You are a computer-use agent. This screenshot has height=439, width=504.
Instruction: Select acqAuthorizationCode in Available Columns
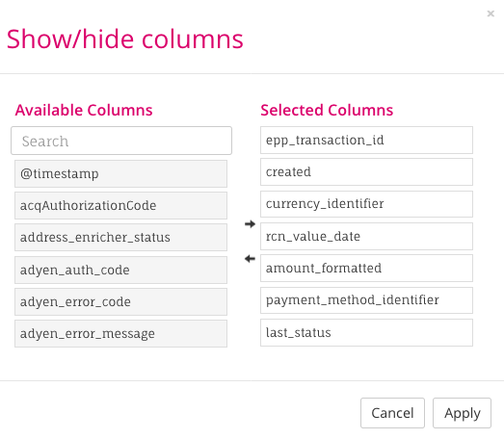pos(120,205)
